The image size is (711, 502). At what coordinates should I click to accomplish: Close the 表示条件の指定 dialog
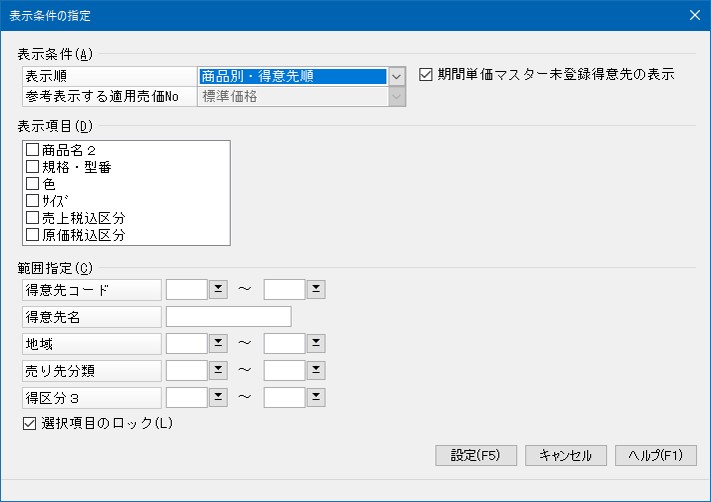pyautogui.click(x=695, y=15)
